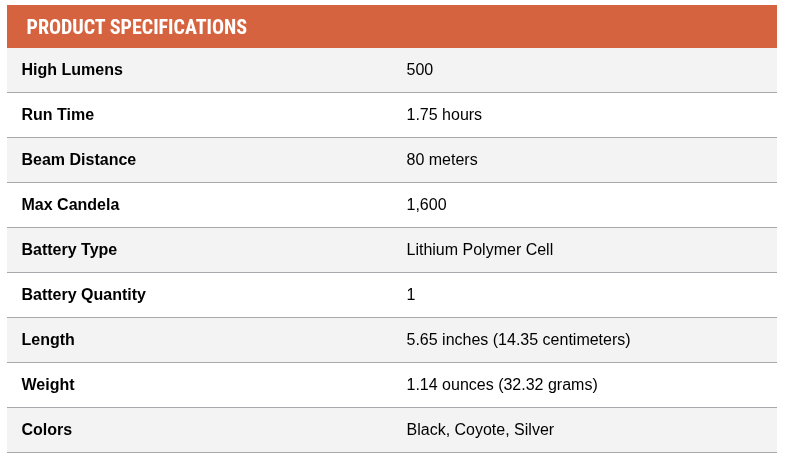785x461 pixels.
Task: Click the word Coyote
Action: coord(480,430)
